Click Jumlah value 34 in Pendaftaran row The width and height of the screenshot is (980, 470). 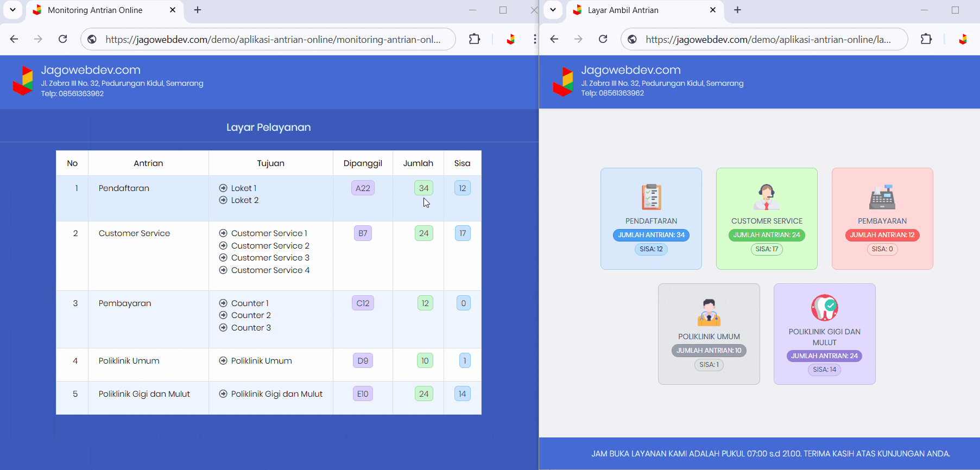423,188
